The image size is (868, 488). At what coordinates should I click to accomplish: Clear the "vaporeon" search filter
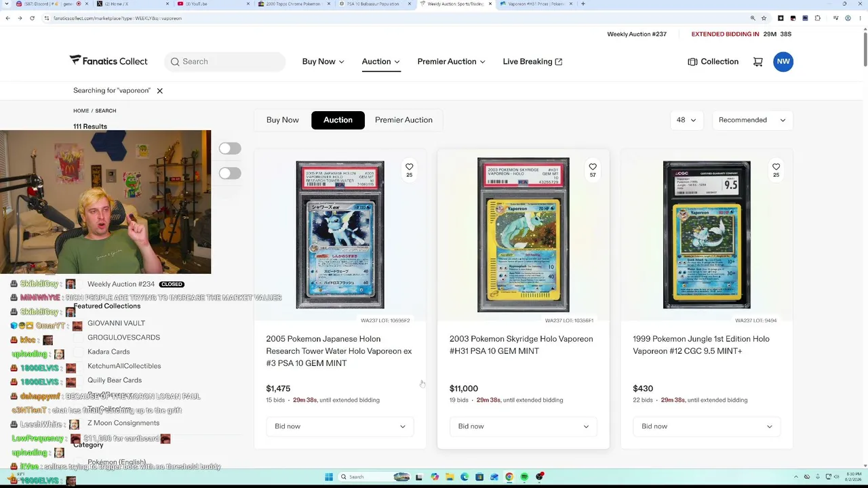click(x=160, y=91)
